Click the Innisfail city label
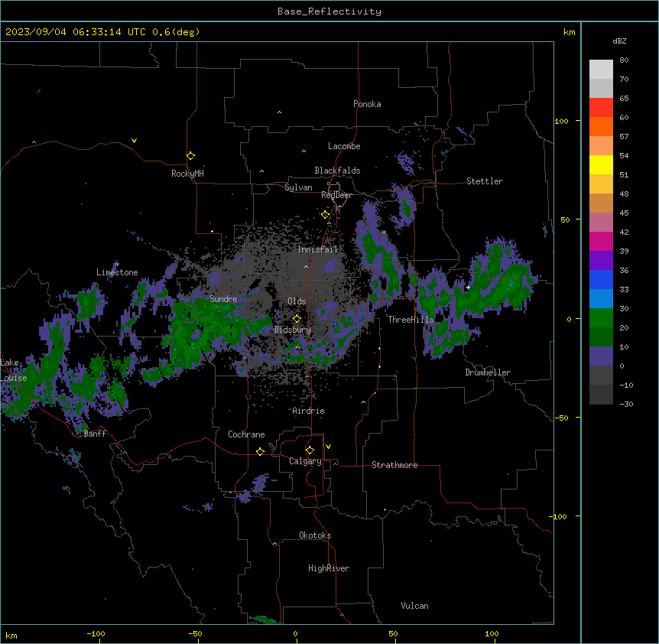The width and height of the screenshot is (659, 644). tap(317, 249)
